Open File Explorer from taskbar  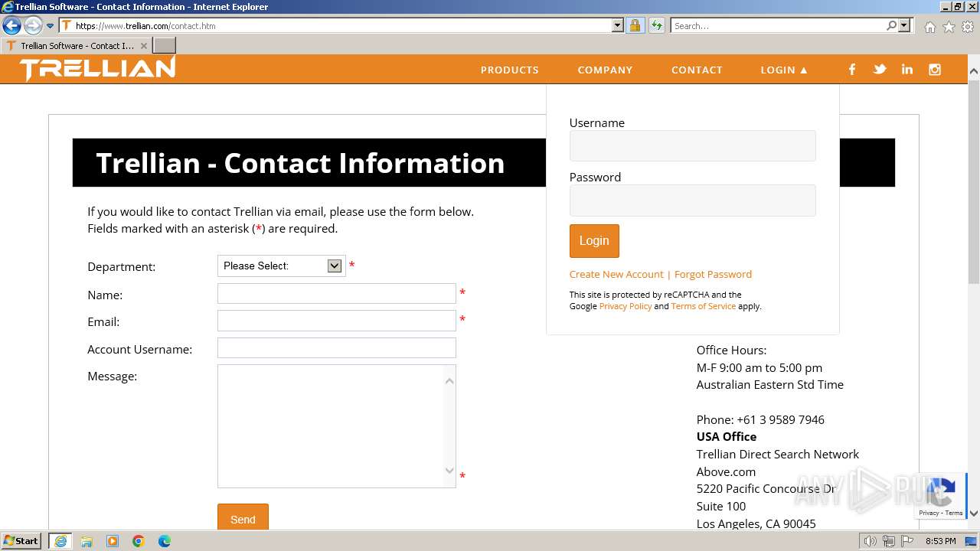(x=87, y=541)
